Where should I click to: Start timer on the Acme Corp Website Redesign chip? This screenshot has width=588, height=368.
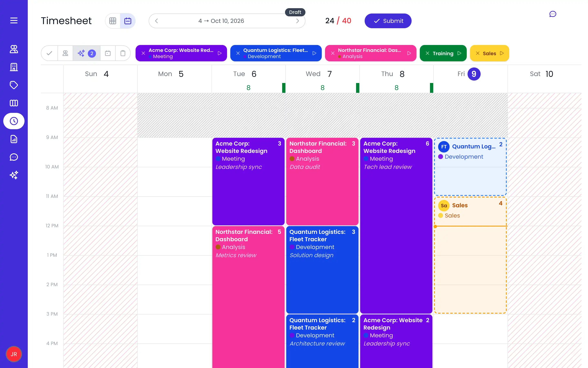point(220,53)
